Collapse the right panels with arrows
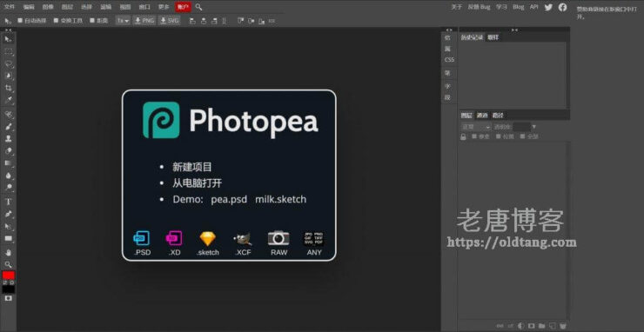The image size is (644, 332). [x=514, y=30]
